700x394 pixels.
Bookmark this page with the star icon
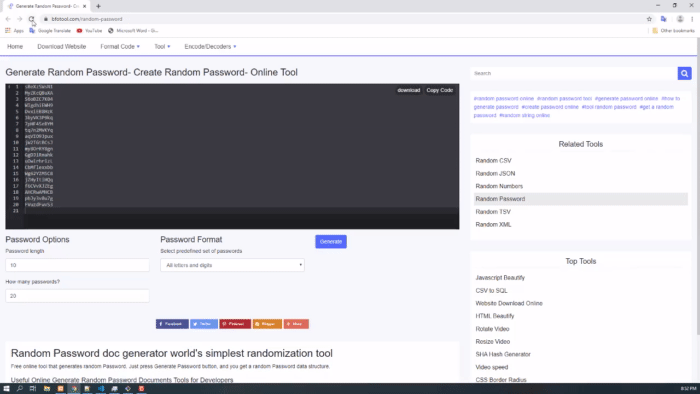coord(649,19)
